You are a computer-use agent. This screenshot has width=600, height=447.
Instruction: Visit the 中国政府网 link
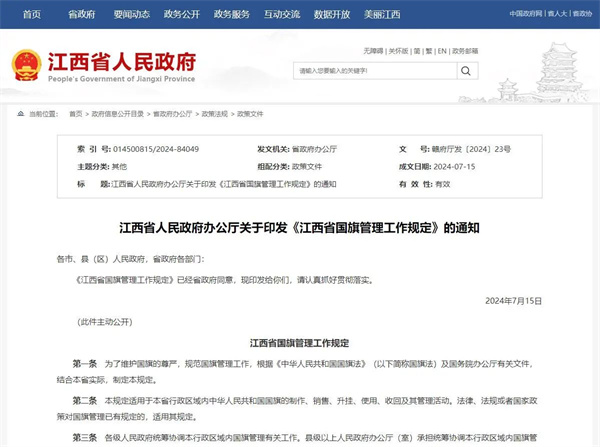point(526,14)
